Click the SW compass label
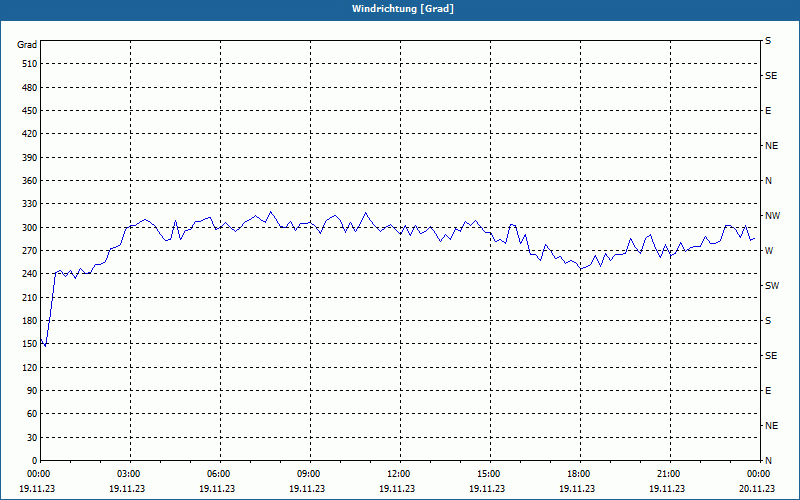This screenshot has height=500, width=800. [x=772, y=286]
